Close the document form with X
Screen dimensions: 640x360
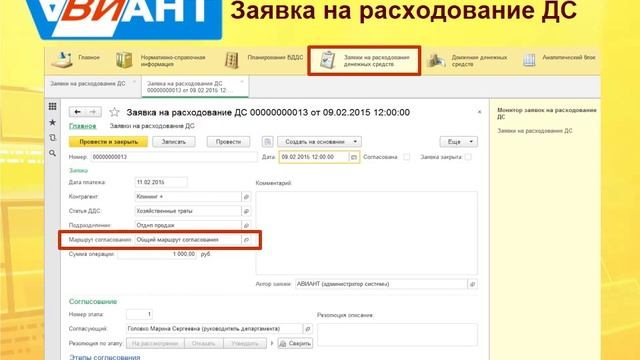480,112
